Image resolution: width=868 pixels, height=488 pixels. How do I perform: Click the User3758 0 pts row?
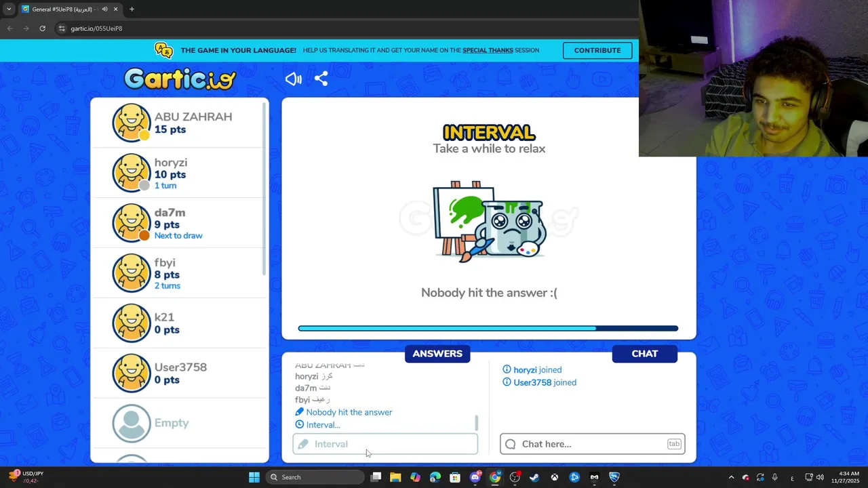pos(180,373)
